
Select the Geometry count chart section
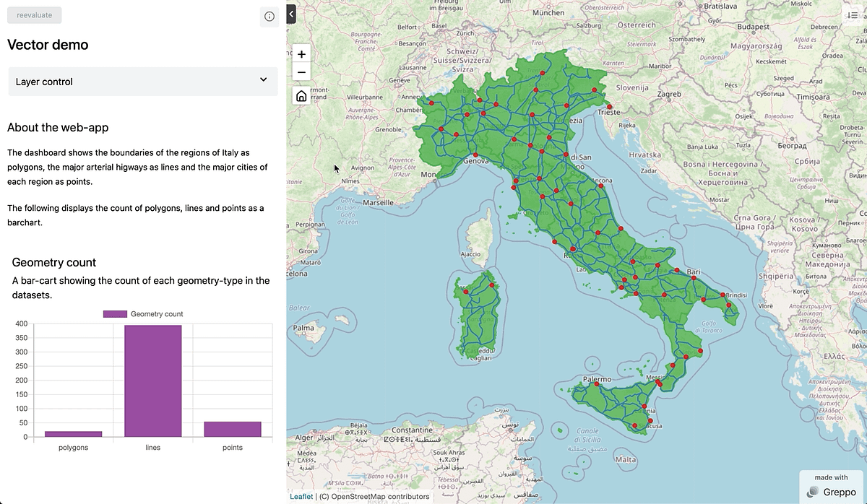tap(53, 262)
